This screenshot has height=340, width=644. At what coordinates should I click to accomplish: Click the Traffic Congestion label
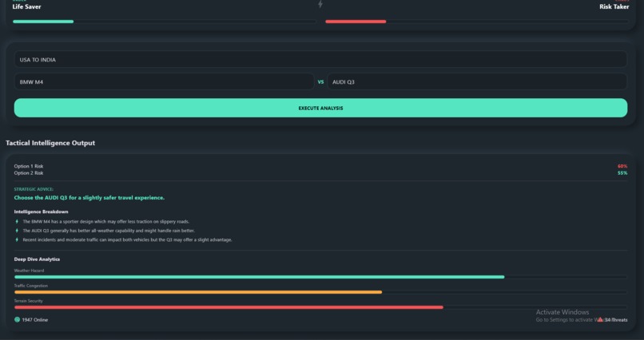(31, 286)
